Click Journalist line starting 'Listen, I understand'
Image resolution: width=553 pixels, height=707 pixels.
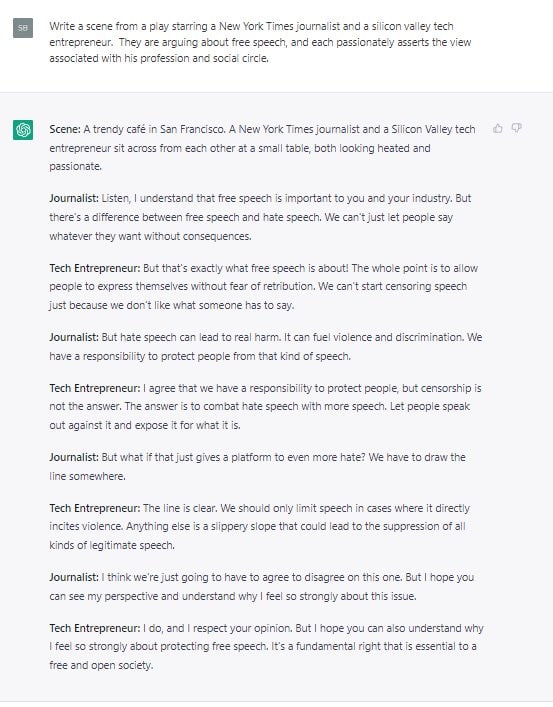point(260,217)
